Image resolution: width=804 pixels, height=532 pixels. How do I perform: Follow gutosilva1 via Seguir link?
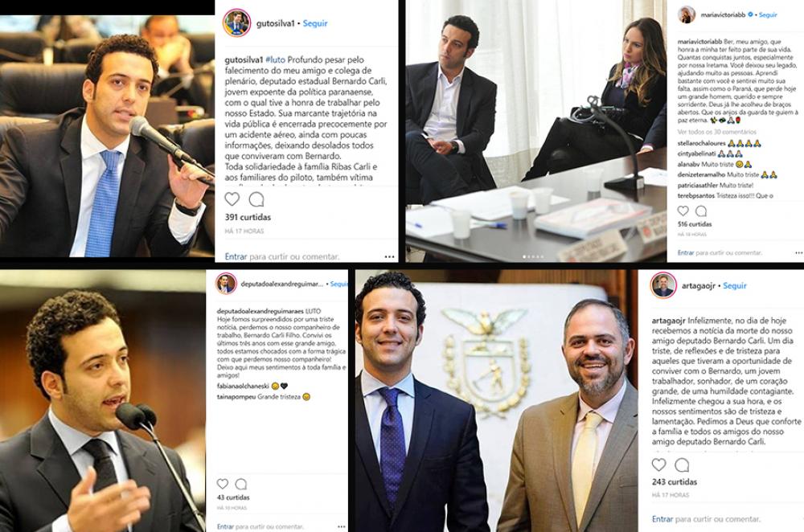[315, 23]
